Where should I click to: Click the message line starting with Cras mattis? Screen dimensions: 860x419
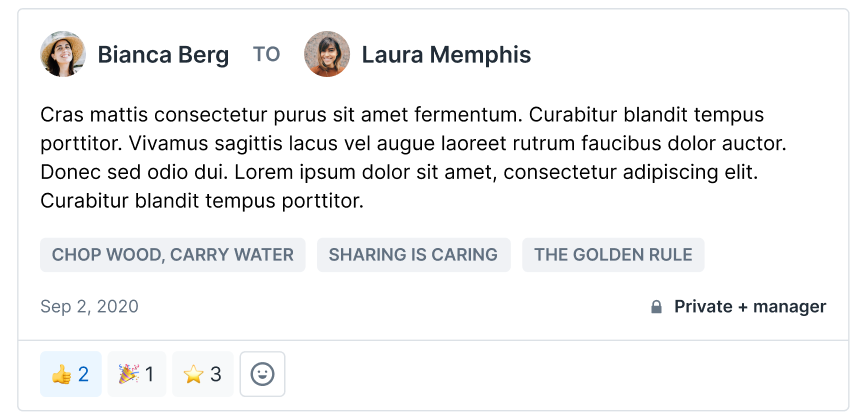click(400, 114)
